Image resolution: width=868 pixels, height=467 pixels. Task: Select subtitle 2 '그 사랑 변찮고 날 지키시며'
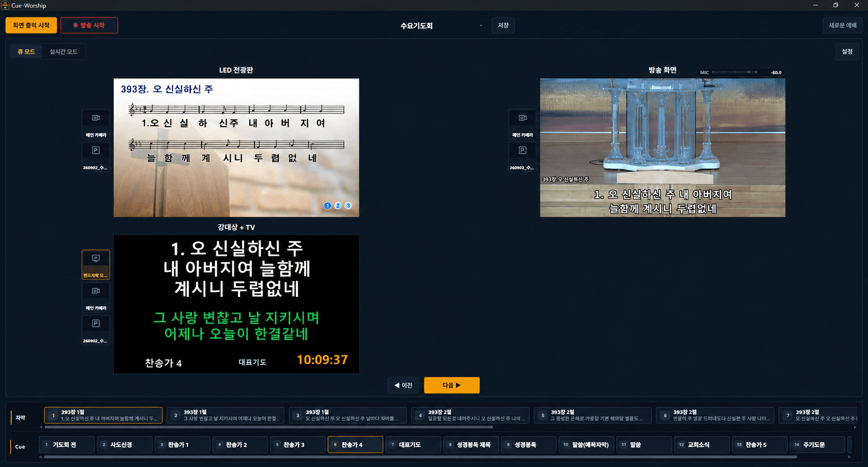[226, 415]
